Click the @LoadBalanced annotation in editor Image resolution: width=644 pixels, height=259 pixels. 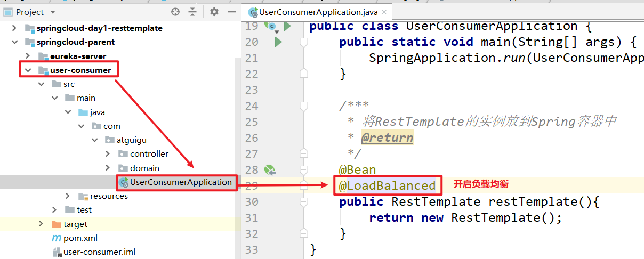(388, 185)
